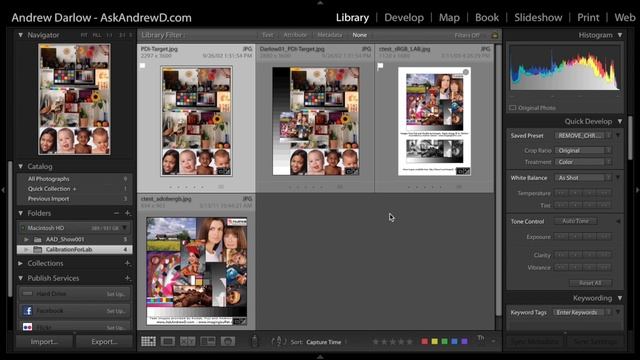The image size is (640, 360).
Task: Select the Metadata filter tab
Action: coord(329,35)
